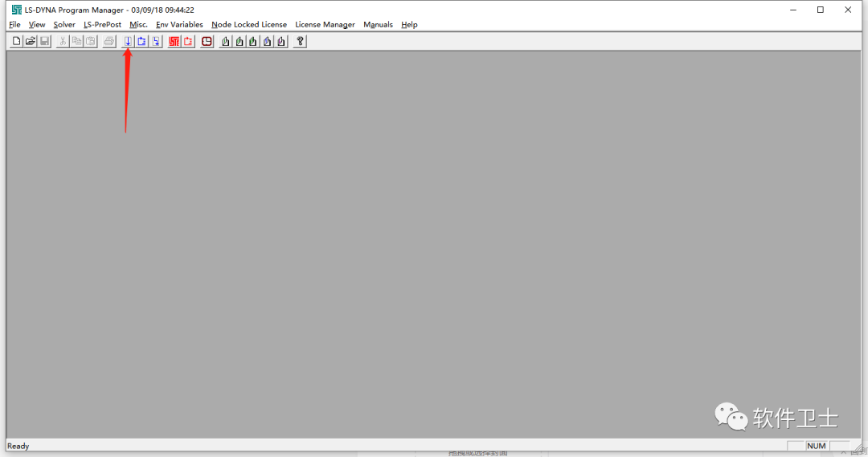Open the Misc. menu
Viewport: 868px width, 457px height.
138,24
